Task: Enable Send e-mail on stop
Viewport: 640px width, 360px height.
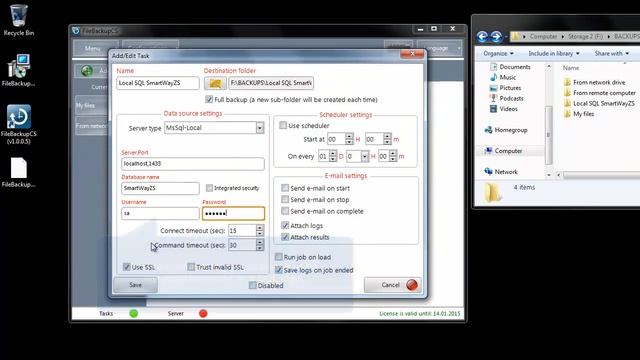Action: click(x=285, y=200)
